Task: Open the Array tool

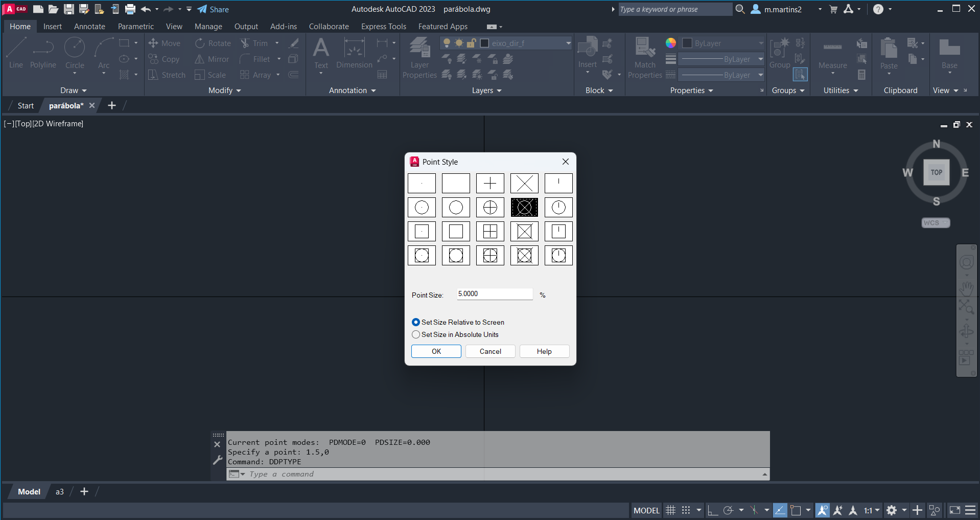Action: [255, 75]
